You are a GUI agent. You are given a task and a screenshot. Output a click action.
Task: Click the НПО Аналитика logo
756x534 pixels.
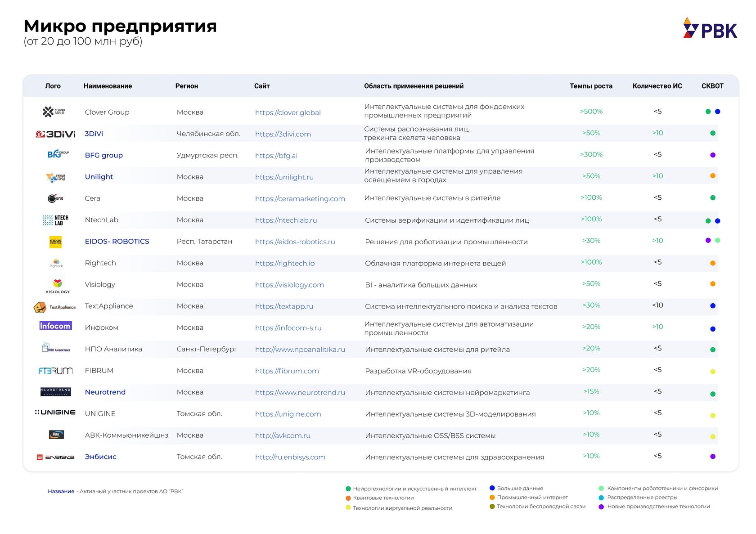[56, 347]
